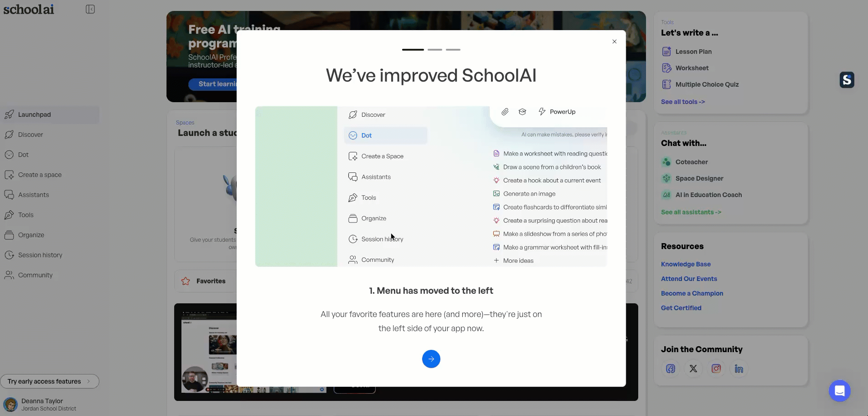868x416 pixels.
Task: Advance the tour with the blue arrow button
Action: (x=431, y=359)
